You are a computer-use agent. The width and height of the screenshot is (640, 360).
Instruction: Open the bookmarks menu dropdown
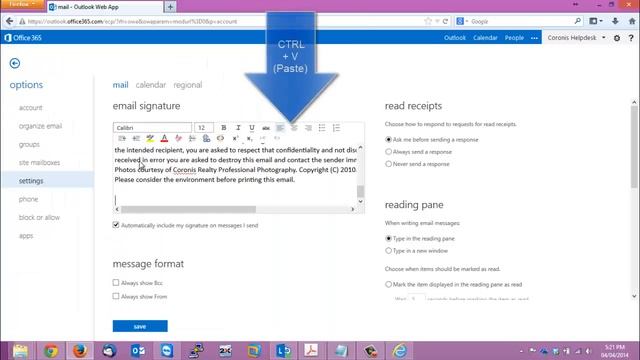pos(596,21)
